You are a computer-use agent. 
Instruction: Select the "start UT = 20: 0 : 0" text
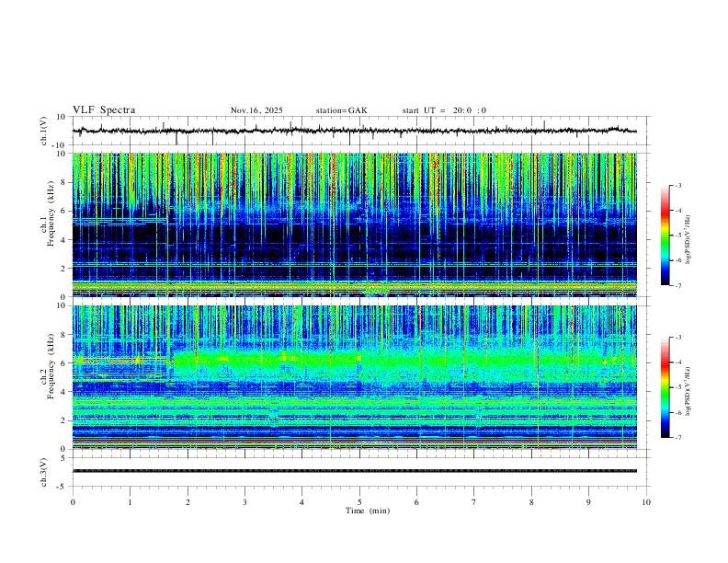tap(444, 110)
